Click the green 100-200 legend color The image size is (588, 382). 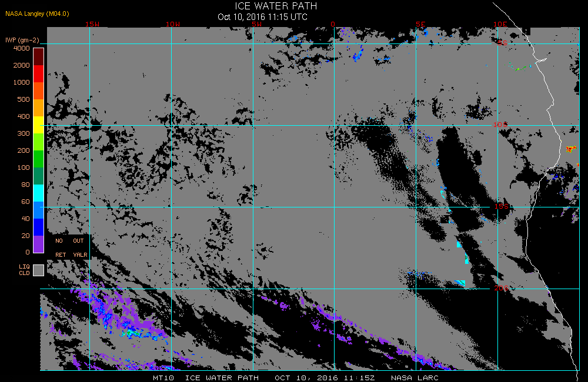[39, 159]
